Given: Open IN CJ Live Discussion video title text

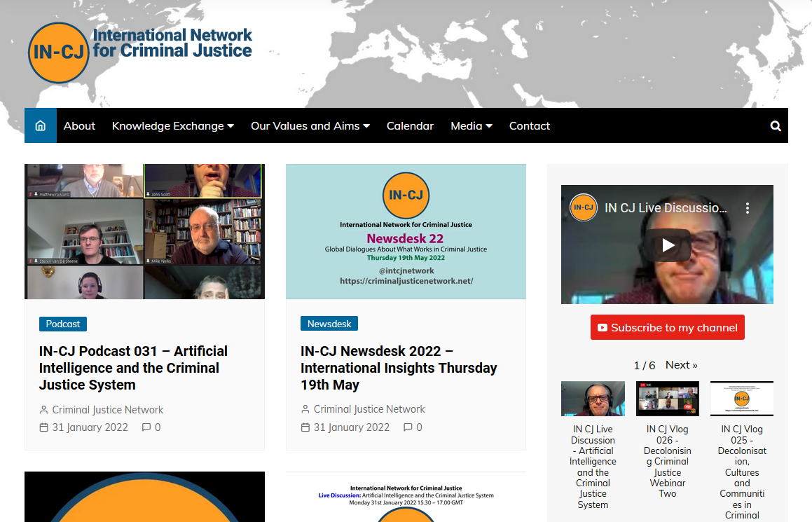Looking at the screenshot, I should (x=593, y=467).
